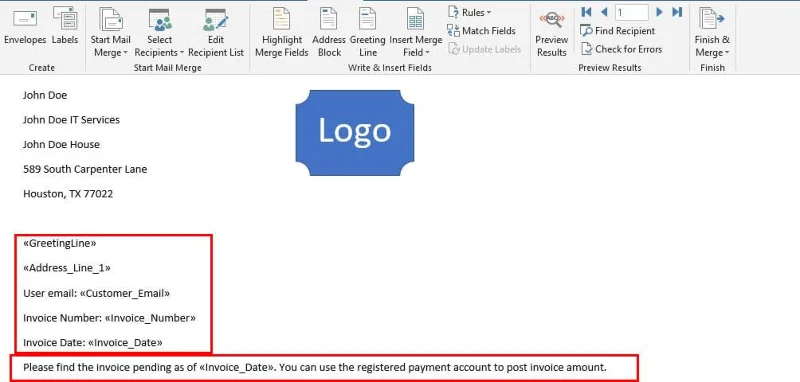Click the Logo image in the document
This screenshot has width=800, height=382.
pyautogui.click(x=355, y=133)
